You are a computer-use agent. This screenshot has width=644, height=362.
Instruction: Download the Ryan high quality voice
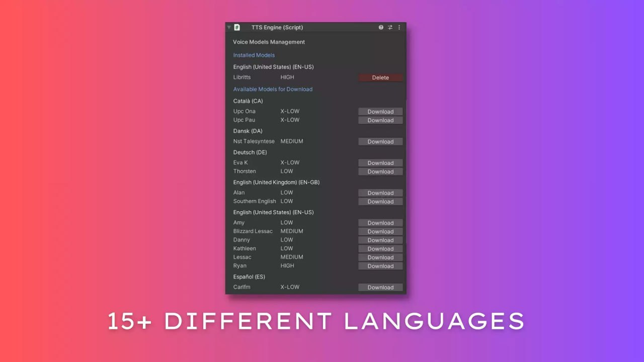[x=380, y=266]
